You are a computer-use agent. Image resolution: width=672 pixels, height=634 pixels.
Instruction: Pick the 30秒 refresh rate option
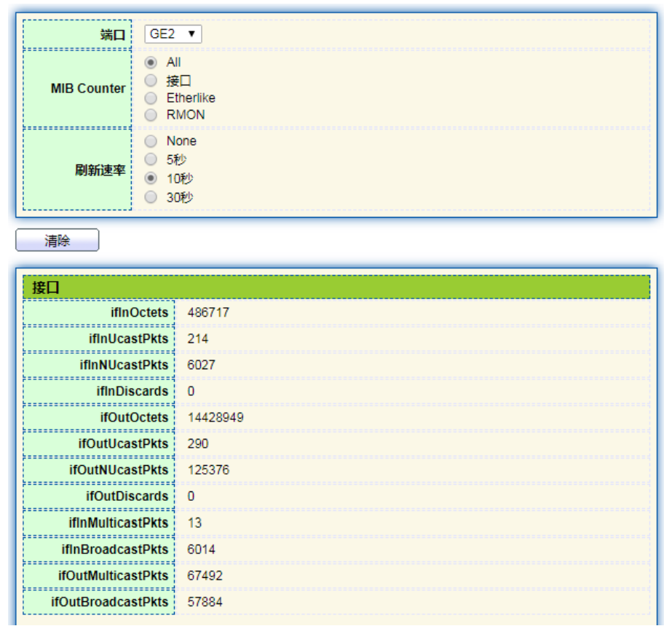tap(151, 197)
